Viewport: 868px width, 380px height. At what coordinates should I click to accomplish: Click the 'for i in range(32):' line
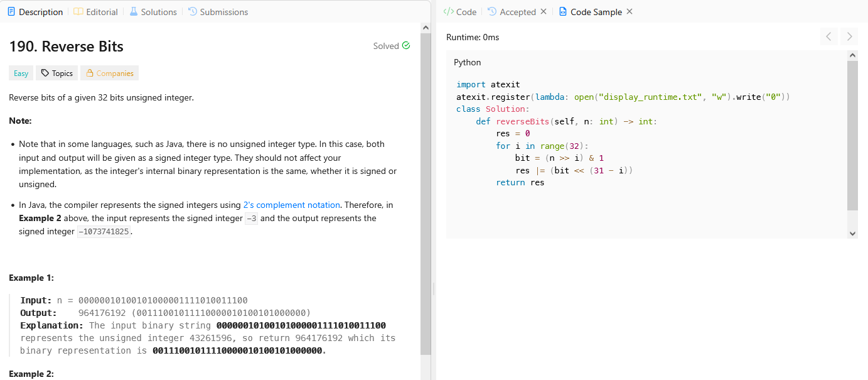542,146
